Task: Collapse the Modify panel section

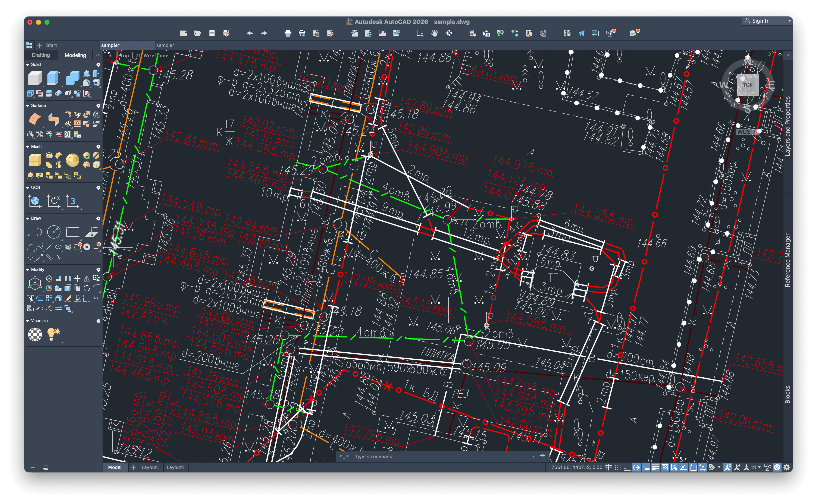Action: pyautogui.click(x=28, y=270)
